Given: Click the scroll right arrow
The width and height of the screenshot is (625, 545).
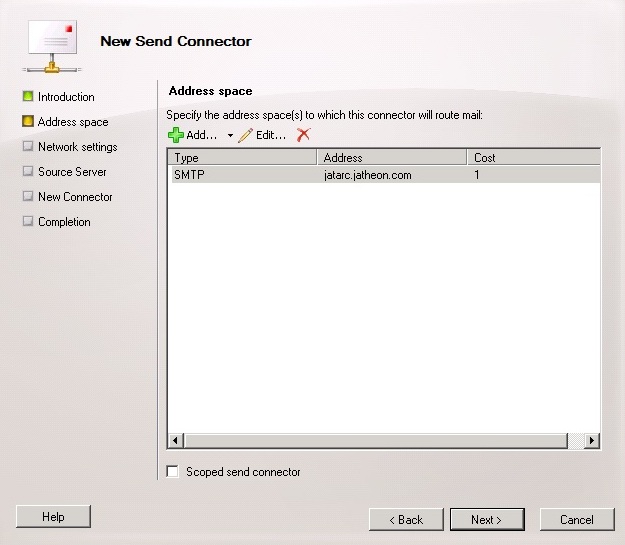Looking at the screenshot, I should 592,441.
